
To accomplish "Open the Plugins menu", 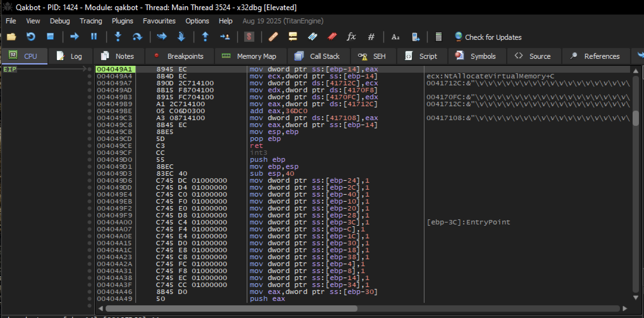I will coord(122,21).
